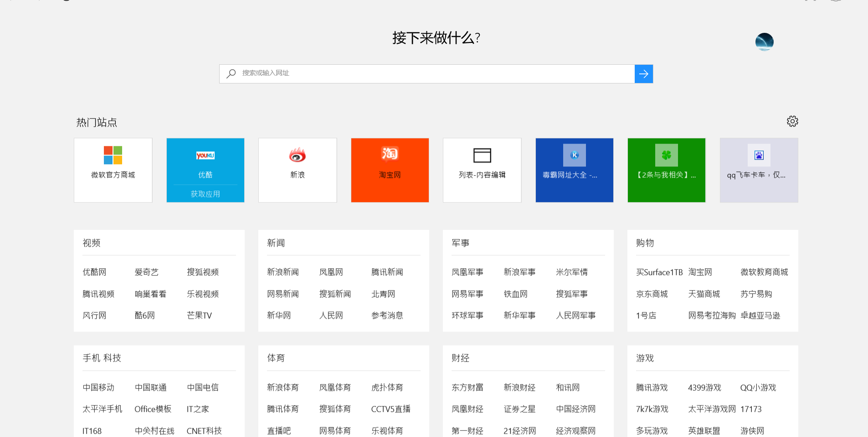This screenshot has width=868, height=437.
Task: Open the 4399游戏 link
Action: 705,388
